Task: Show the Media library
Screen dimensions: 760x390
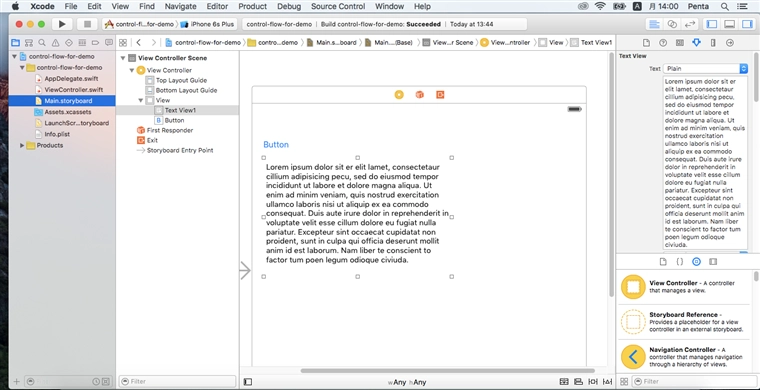Action: [x=713, y=262]
